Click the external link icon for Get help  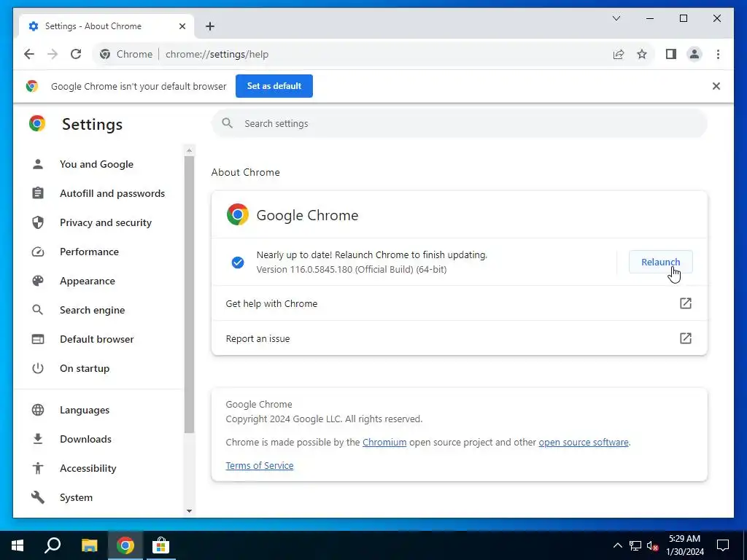coord(685,303)
